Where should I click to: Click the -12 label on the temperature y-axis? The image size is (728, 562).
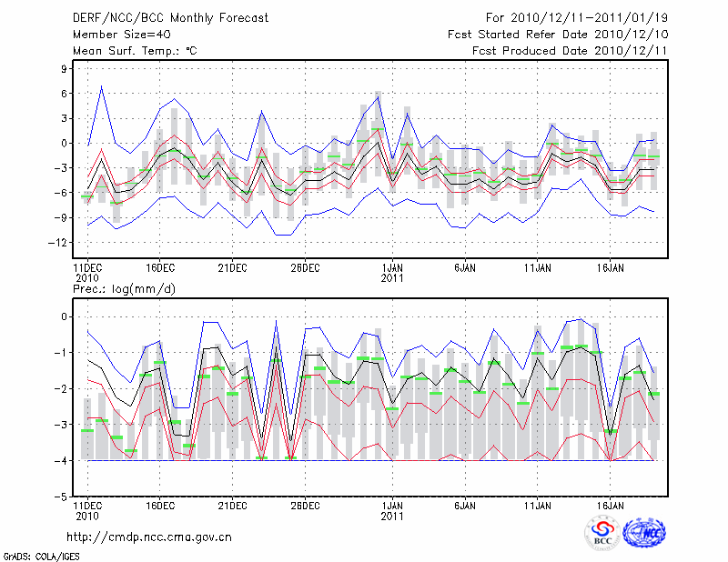point(58,242)
